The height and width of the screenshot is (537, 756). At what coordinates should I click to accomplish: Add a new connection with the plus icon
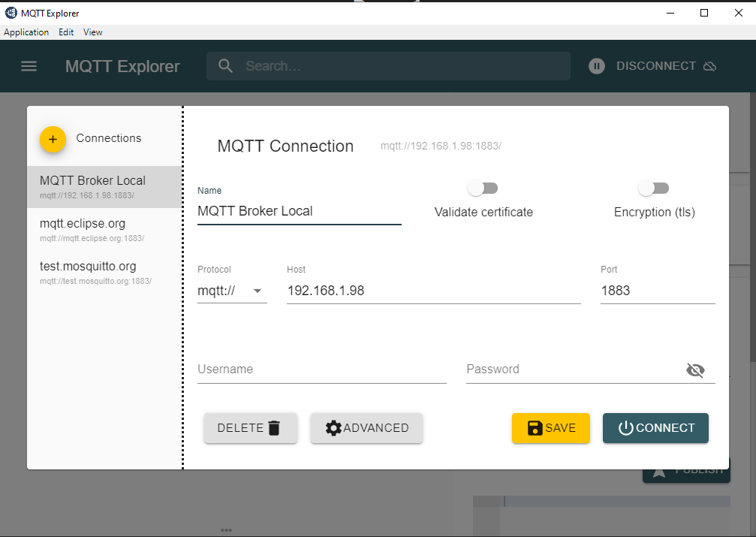(x=52, y=139)
